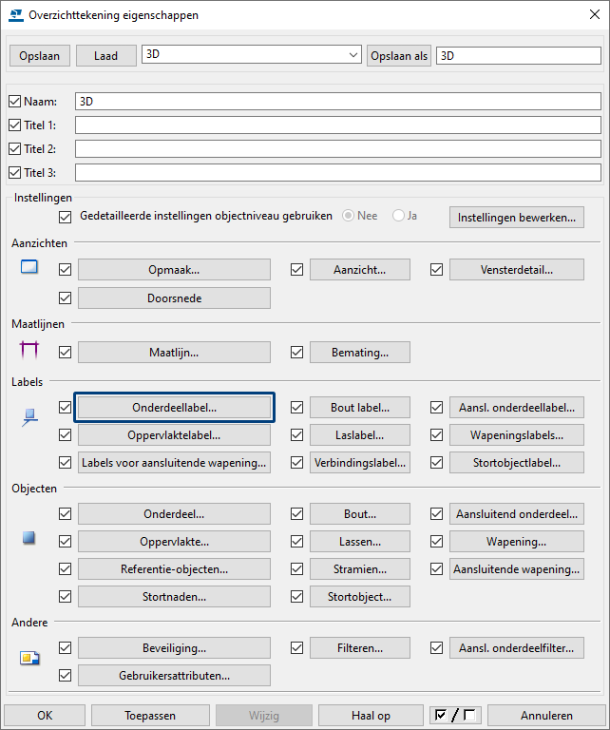The height and width of the screenshot is (730, 610).
Task: Click Instellingen bewerken button
Action: coord(516,217)
